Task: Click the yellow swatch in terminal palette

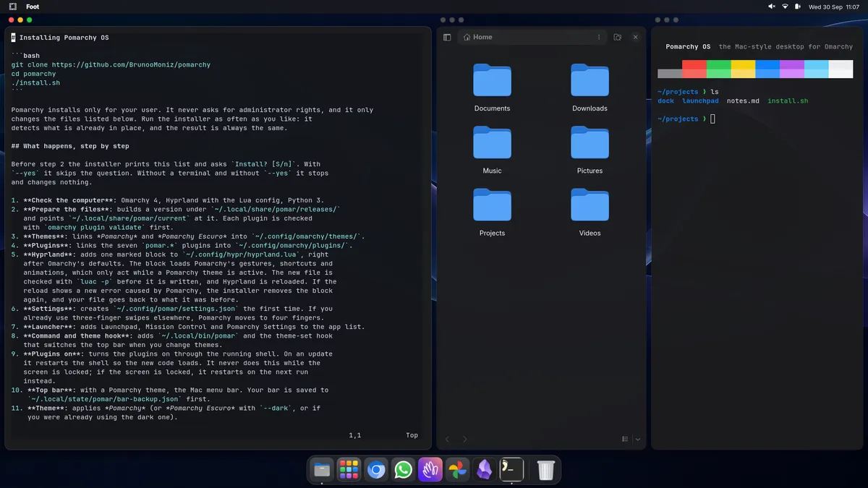Action: tap(743, 69)
